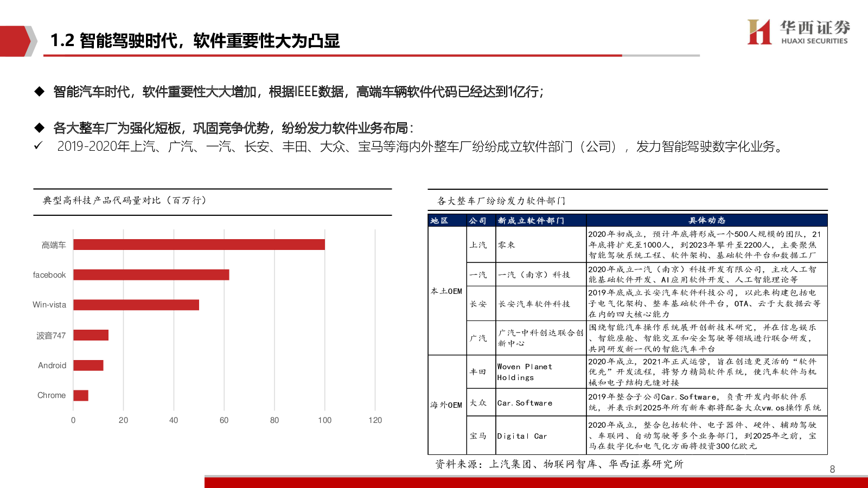Click the x-axis value '120'
Image resolution: width=868 pixels, height=488 pixels.
375,420
